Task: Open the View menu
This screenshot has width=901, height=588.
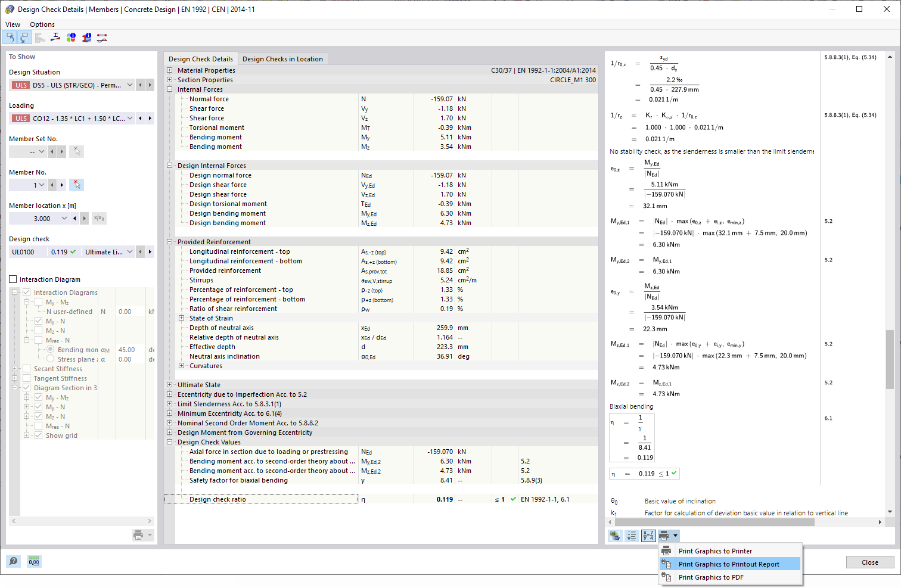Action: click(13, 24)
